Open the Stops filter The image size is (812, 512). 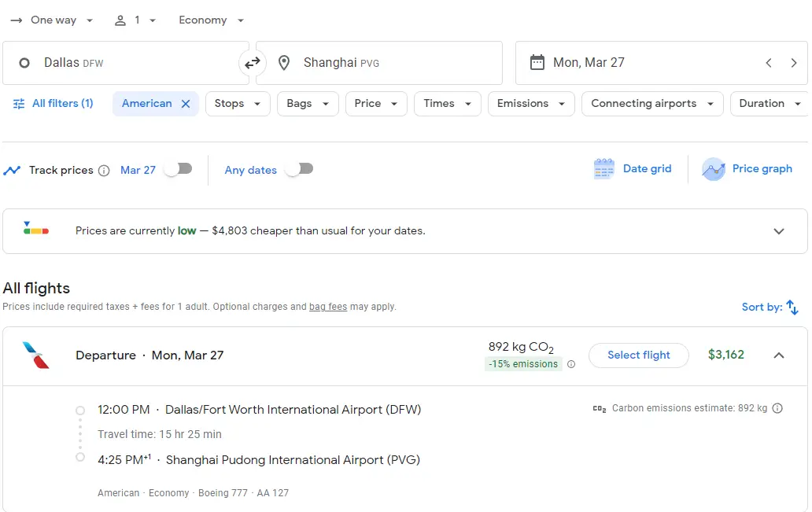(x=237, y=104)
